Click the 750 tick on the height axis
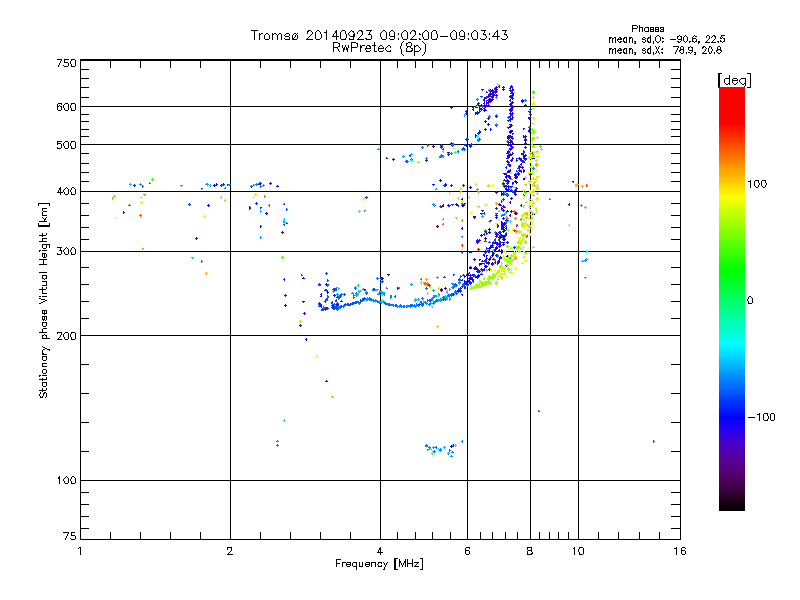Screen dimensions: 800x600 pos(66,63)
